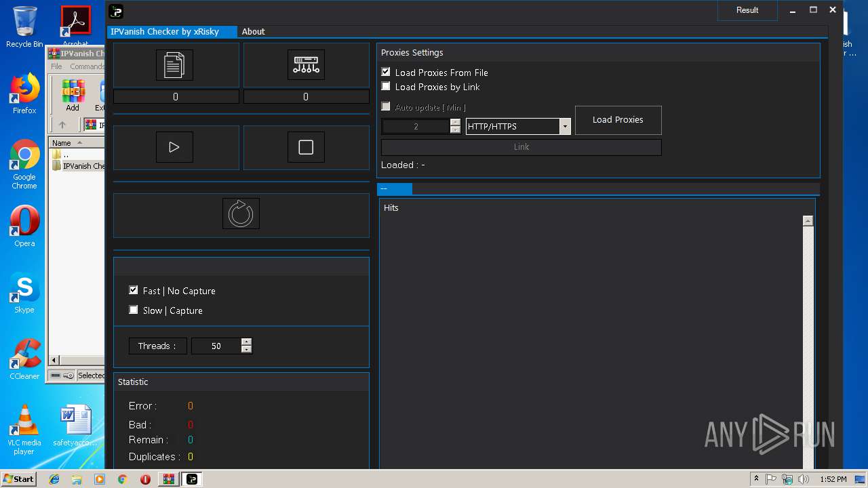Decrease threads count with down arrow
The width and height of the screenshot is (868, 488).
tap(246, 350)
